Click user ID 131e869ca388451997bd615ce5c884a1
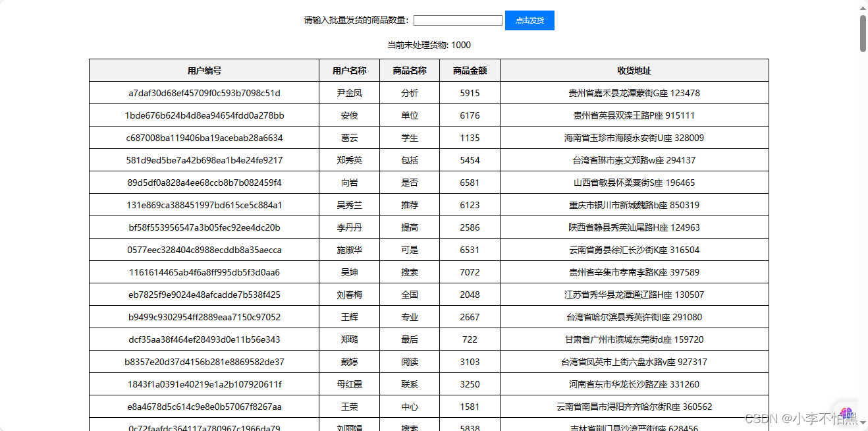This screenshot has width=868, height=431. point(204,205)
